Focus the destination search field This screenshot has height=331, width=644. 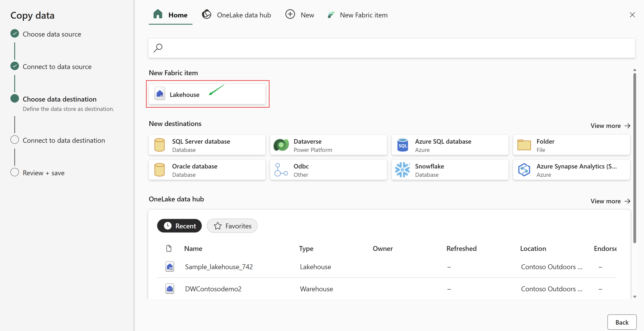pos(391,48)
